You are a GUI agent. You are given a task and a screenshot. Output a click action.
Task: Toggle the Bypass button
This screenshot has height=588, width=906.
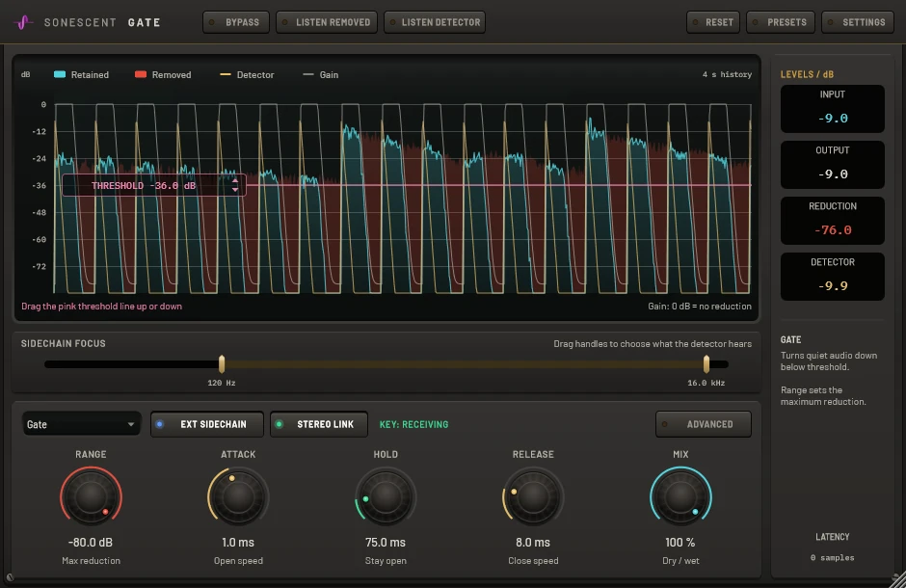coord(236,22)
